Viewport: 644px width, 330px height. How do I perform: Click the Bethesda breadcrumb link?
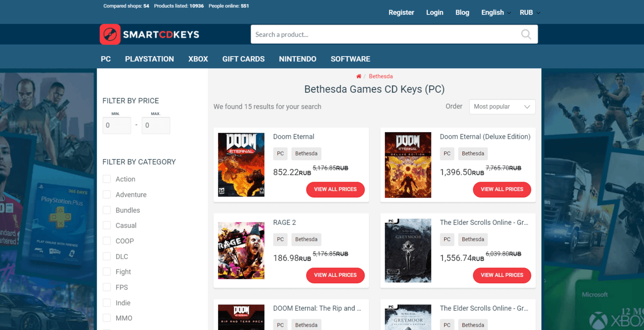click(x=381, y=76)
